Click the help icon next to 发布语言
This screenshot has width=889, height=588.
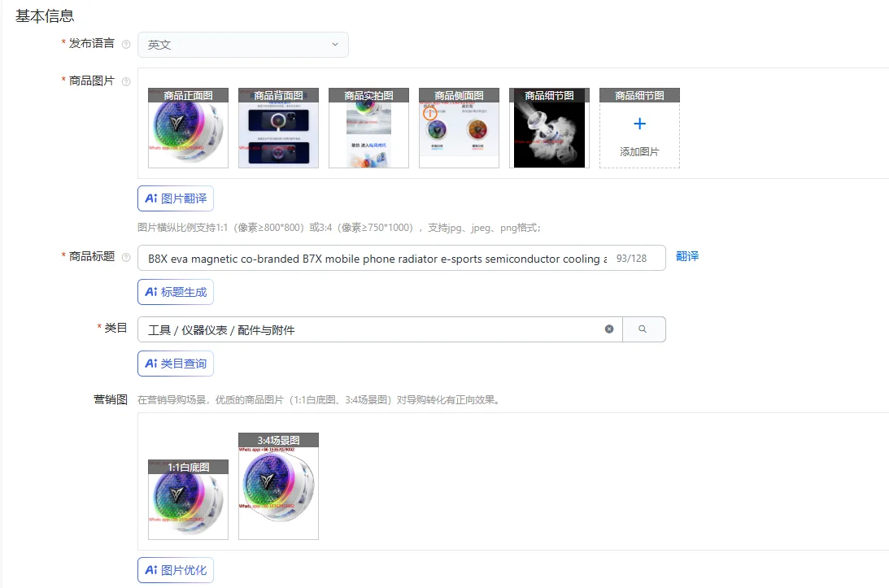[x=126, y=45]
